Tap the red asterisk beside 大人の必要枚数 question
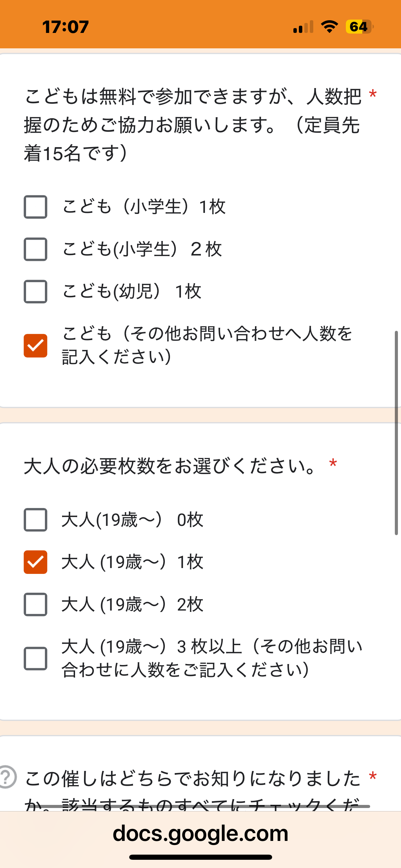The width and height of the screenshot is (401, 868). [333, 464]
